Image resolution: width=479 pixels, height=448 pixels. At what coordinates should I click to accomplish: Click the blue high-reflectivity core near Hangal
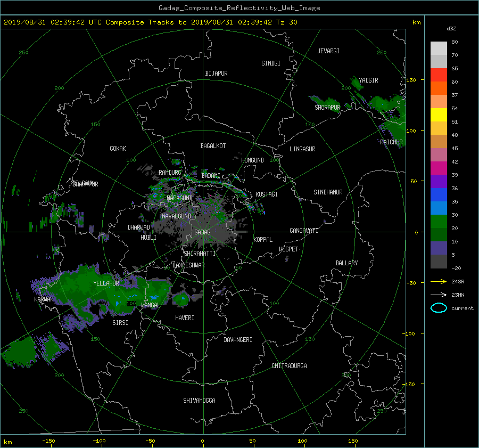point(154,297)
